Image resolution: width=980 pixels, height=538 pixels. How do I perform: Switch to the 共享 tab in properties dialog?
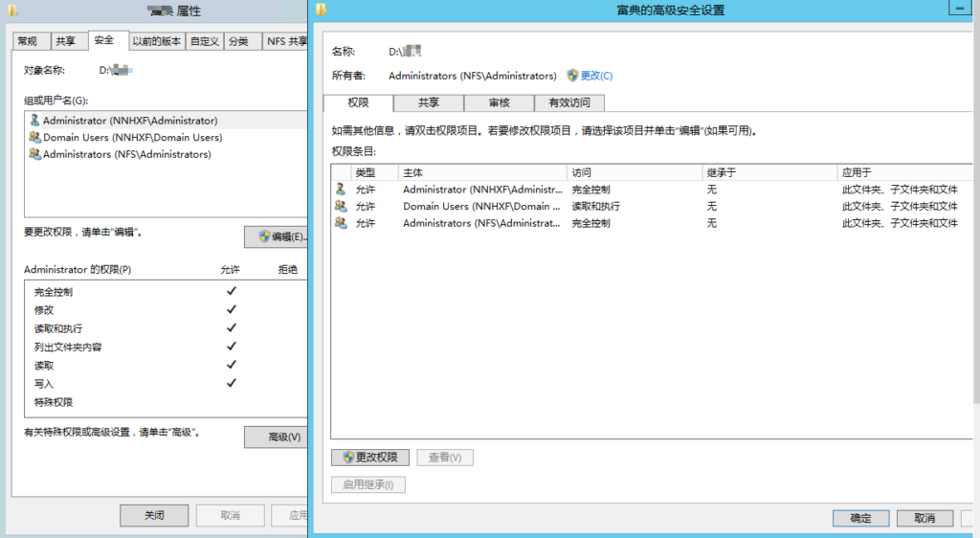click(x=65, y=41)
